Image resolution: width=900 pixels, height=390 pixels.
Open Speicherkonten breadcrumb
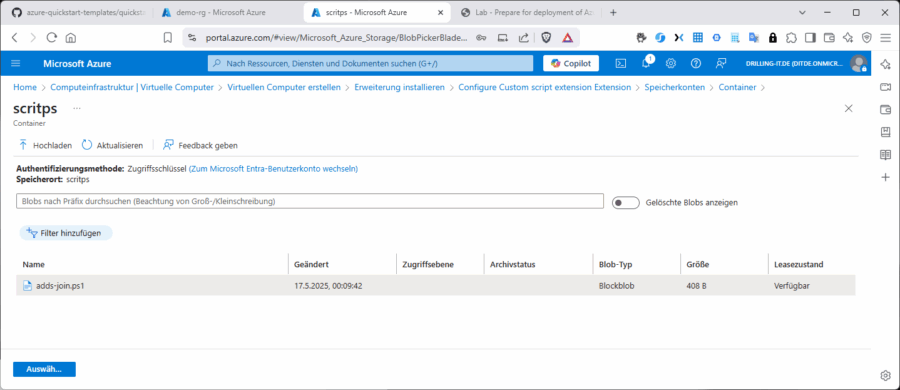(674, 87)
